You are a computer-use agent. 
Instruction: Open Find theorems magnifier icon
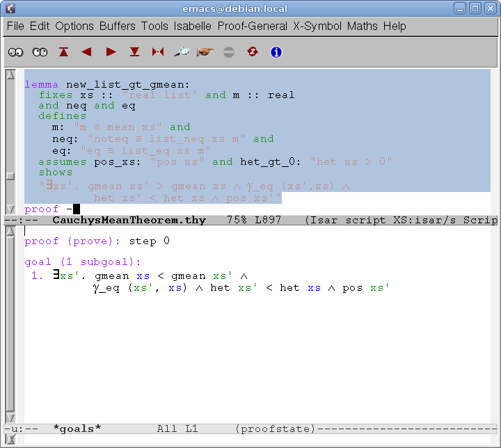pos(182,52)
